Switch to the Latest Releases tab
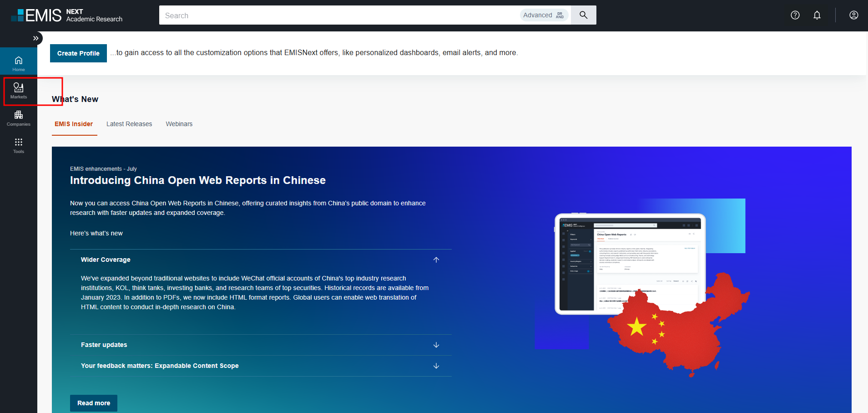 point(129,124)
